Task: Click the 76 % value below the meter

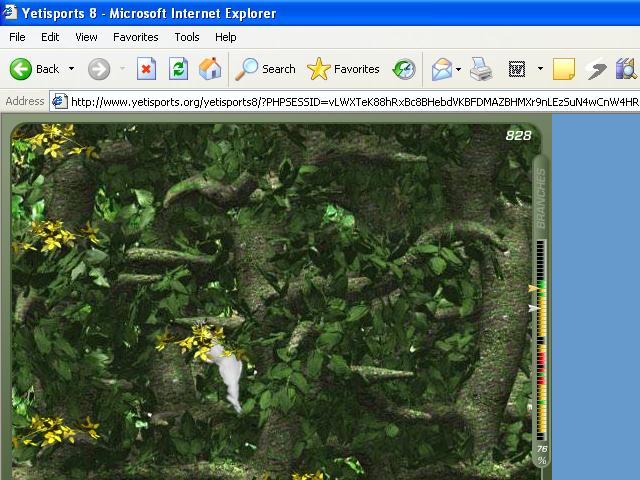Action: click(542, 455)
